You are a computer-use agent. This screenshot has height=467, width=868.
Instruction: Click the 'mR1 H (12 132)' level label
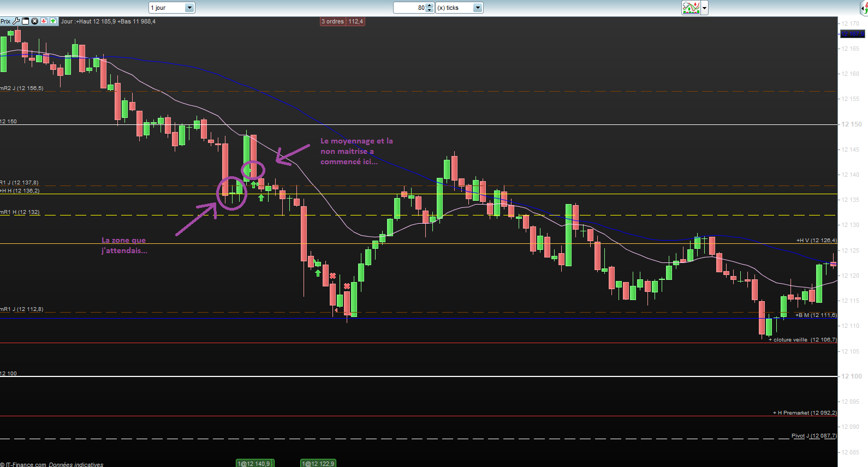pos(20,212)
